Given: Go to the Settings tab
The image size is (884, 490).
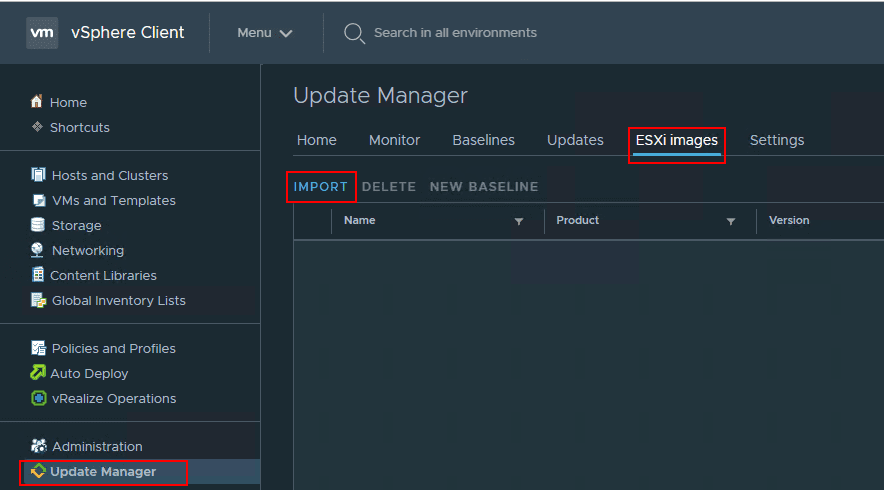Looking at the screenshot, I should (x=777, y=140).
